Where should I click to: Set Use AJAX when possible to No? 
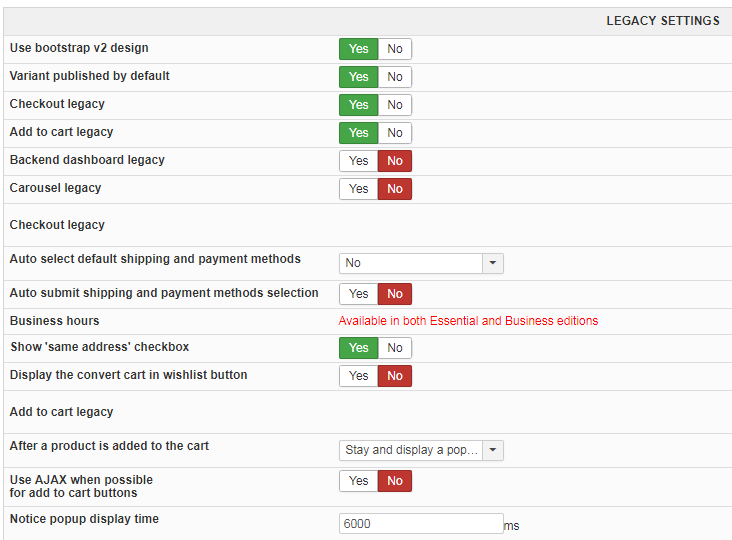[x=395, y=481]
